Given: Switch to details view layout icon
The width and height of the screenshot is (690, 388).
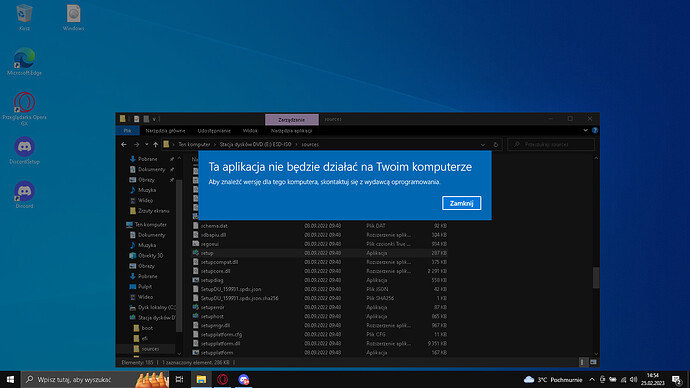Looking at the screenshot, I should pos(583,362).
